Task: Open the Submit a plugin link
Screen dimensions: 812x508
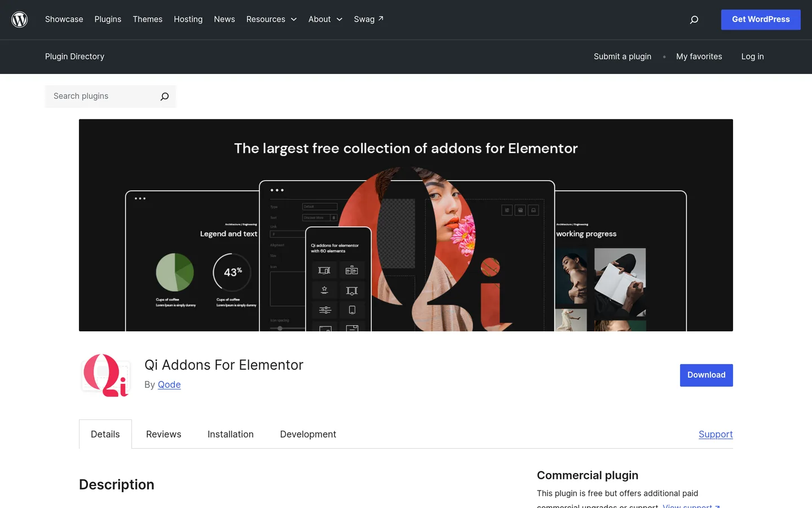Action: (x=623, y=56)
